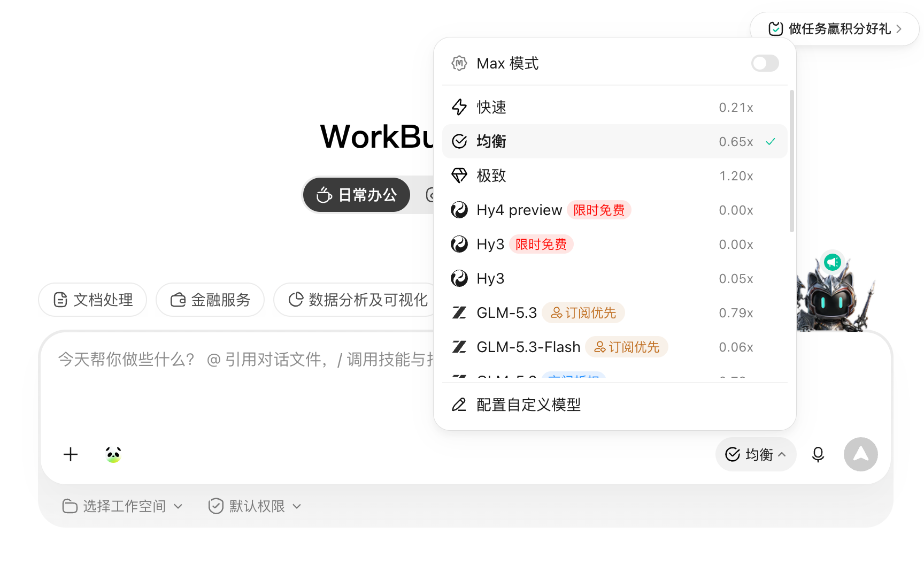Click the chevron arrow after 做任务赢积分好礼
Image resolution: width=924 pixels, height=564 pixels.
tap(899, 29)
